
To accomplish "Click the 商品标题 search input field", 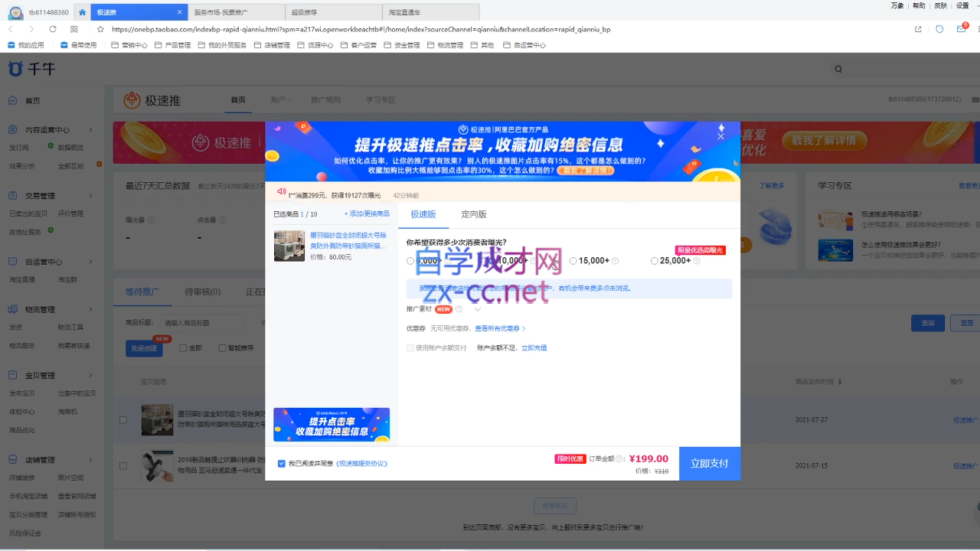I will click(202, 323).
